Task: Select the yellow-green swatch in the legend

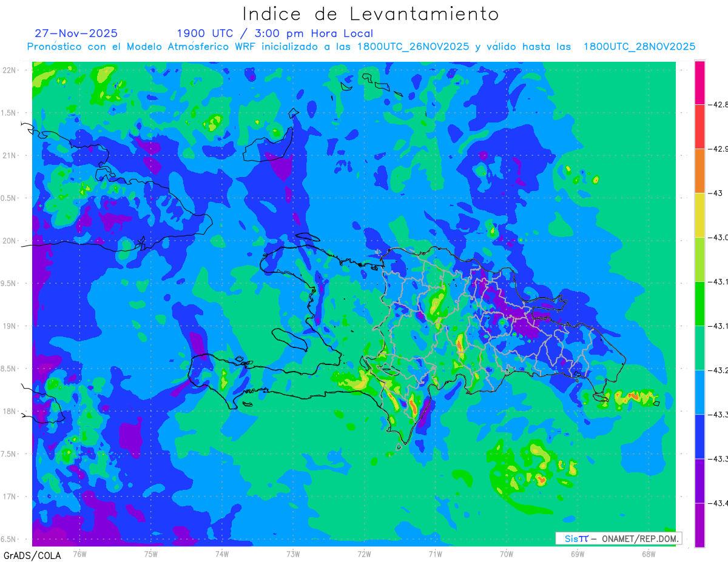Action: [x=699, y=259]
